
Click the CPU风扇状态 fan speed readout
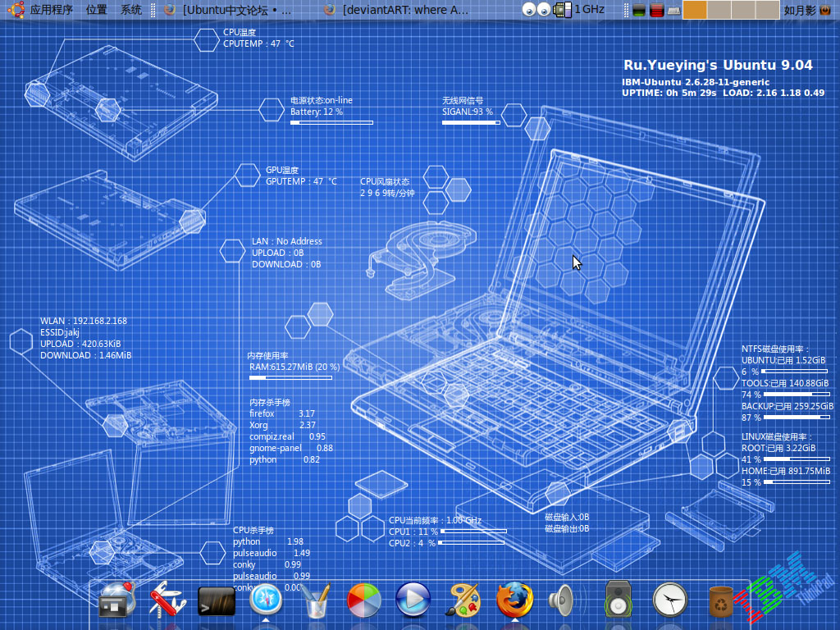coord(387,188)
